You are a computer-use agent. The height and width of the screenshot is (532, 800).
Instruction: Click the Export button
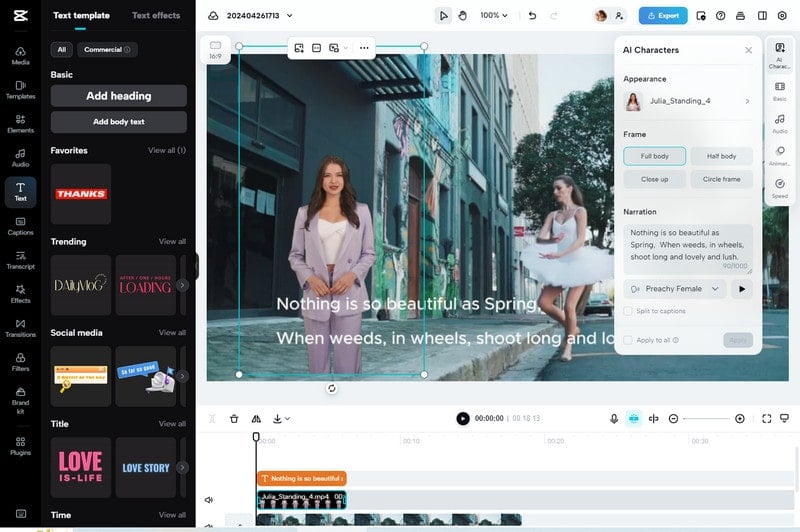(x=663, y=16)
